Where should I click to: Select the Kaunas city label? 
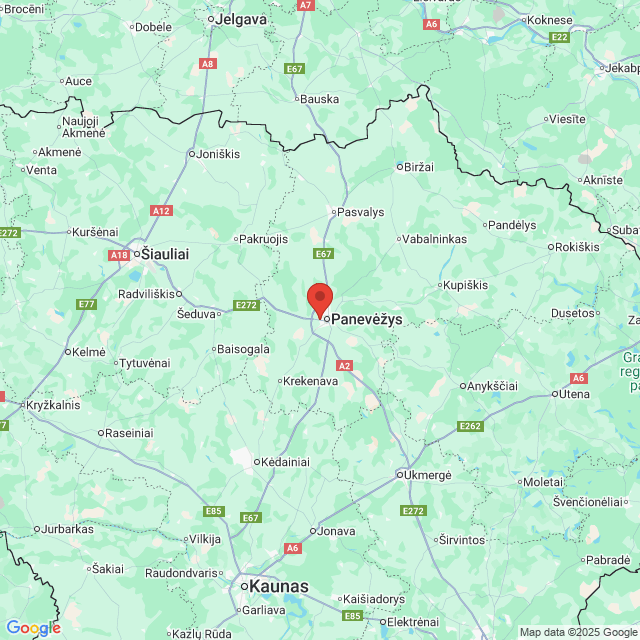tap(279, 586)
